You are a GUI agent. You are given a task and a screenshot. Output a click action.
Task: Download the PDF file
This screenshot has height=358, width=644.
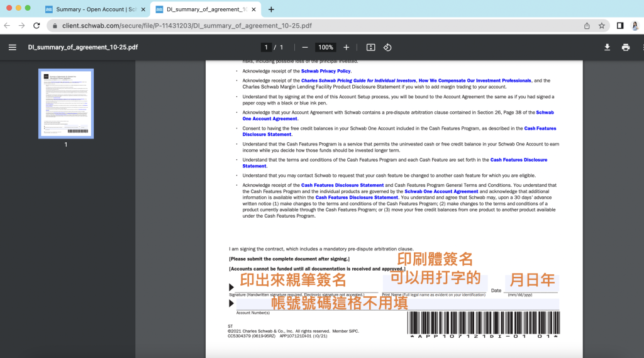607,47
